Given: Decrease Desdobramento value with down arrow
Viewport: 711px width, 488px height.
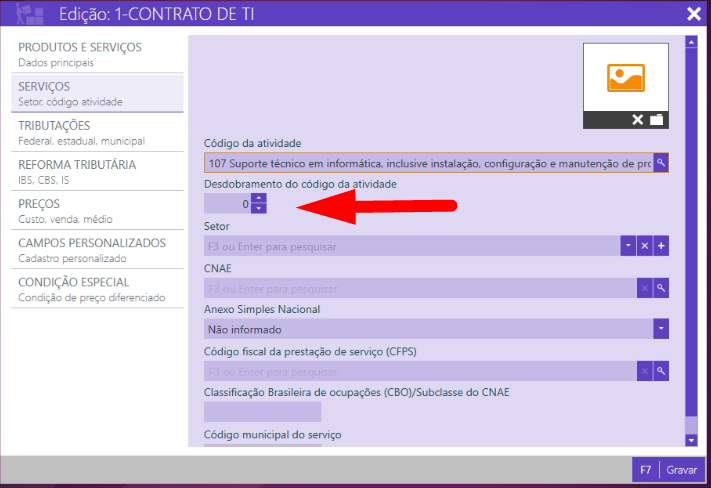Looking at the screenshot, I should [x=259, y=209].
